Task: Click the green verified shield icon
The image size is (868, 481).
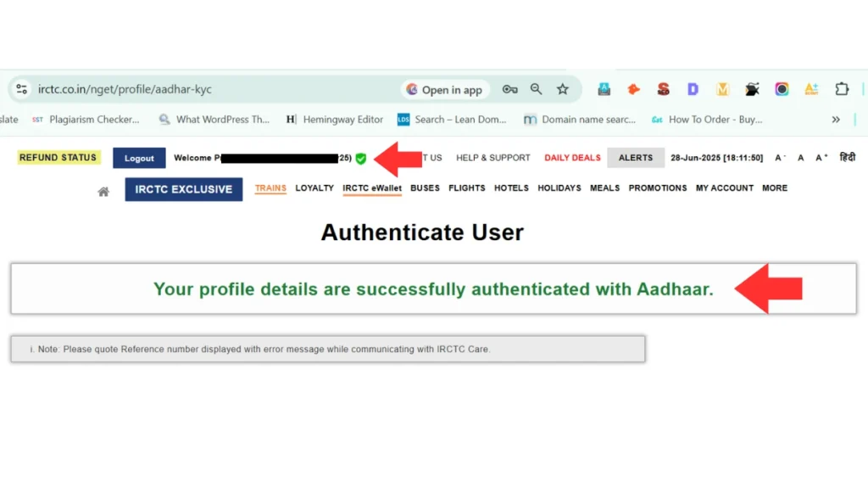Action: click(x=361, y=159)
